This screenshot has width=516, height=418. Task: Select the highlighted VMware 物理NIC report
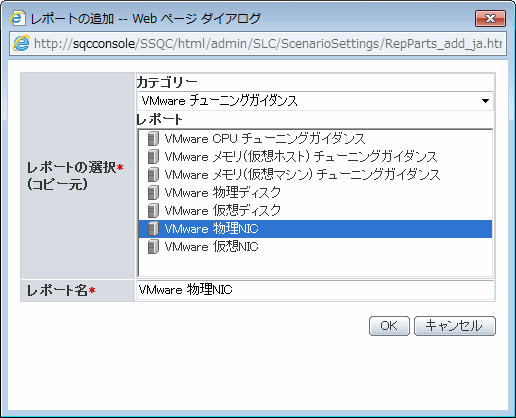pos(315,229)
